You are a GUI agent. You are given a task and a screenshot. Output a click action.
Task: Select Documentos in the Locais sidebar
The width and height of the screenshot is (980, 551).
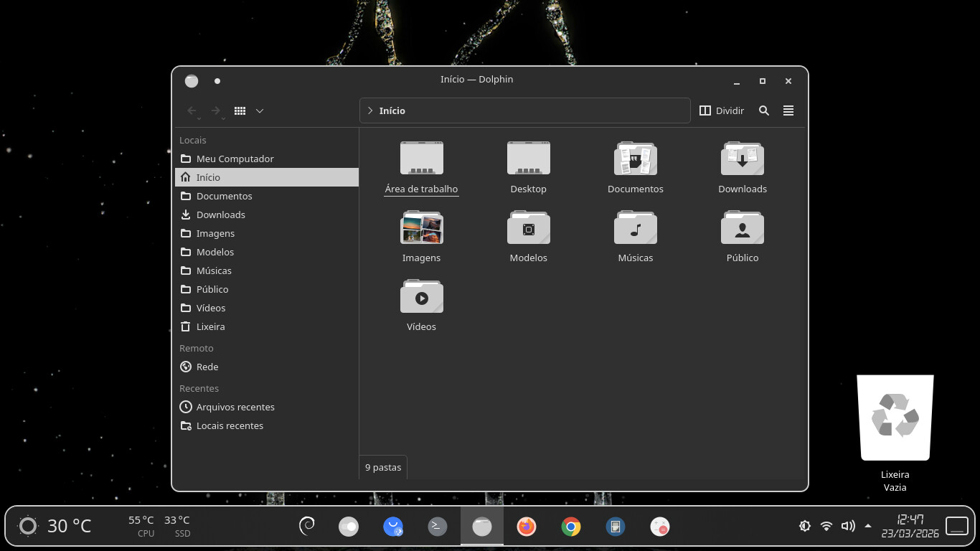(224, 196)
